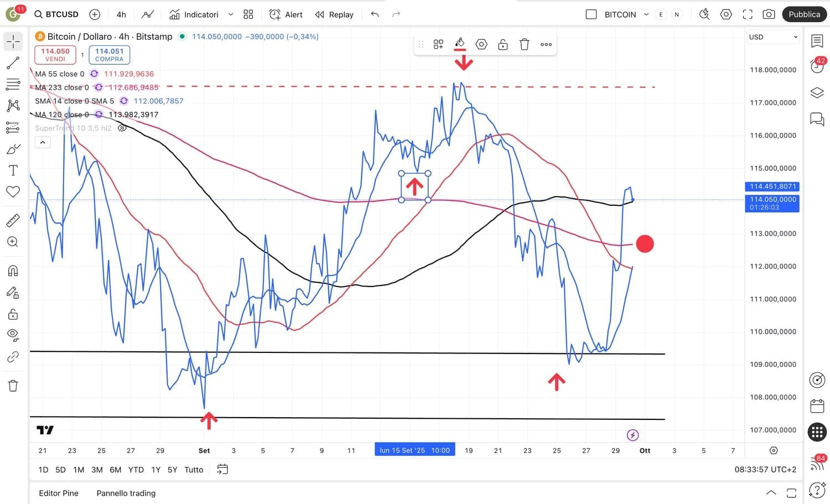Show the SuperTrend indicator via eye icon
Image resolution: width=830 pixels, height=504 pixels.
(122, 128)
